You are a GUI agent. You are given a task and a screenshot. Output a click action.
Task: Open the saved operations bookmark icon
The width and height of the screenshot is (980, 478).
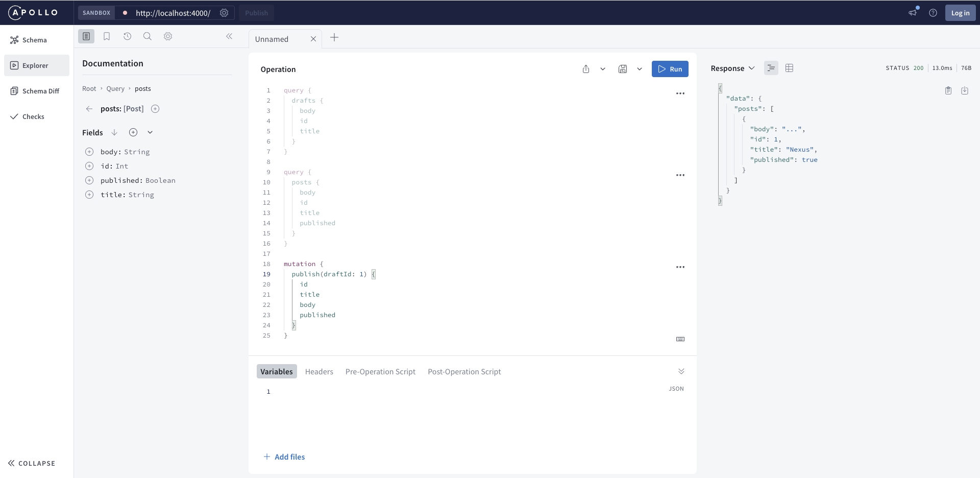(107, 36)
